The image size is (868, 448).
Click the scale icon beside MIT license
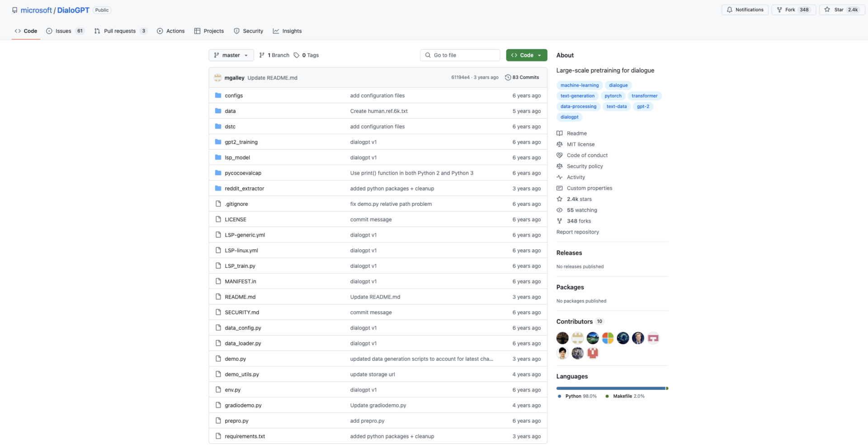click(x=560, y=144)
